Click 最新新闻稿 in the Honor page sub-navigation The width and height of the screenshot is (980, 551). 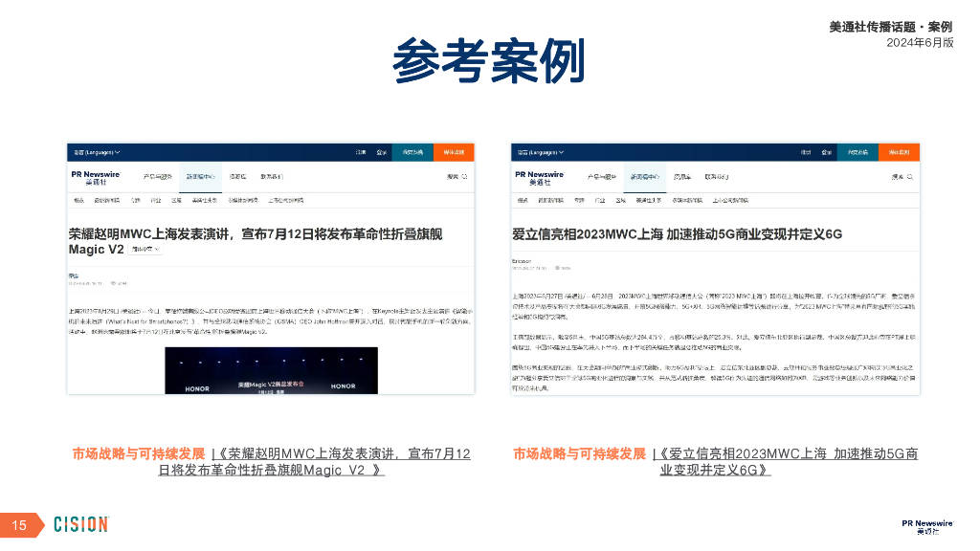point(106,201)
